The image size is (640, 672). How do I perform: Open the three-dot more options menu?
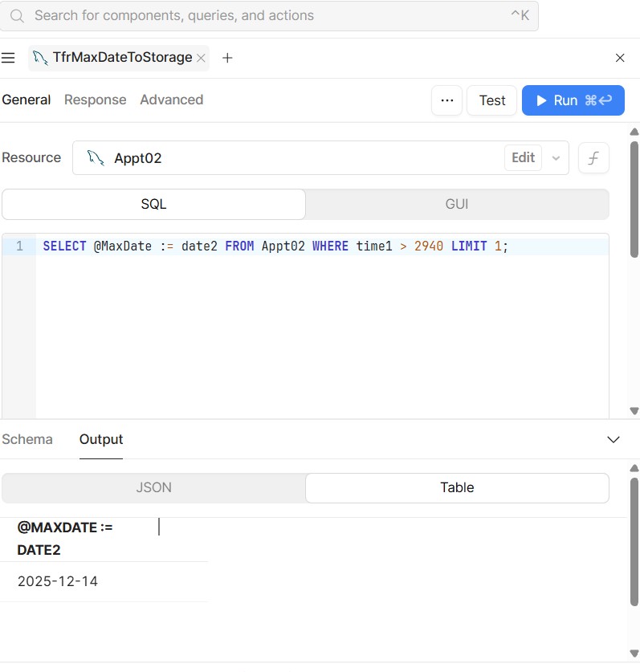(x=447, y=100)
